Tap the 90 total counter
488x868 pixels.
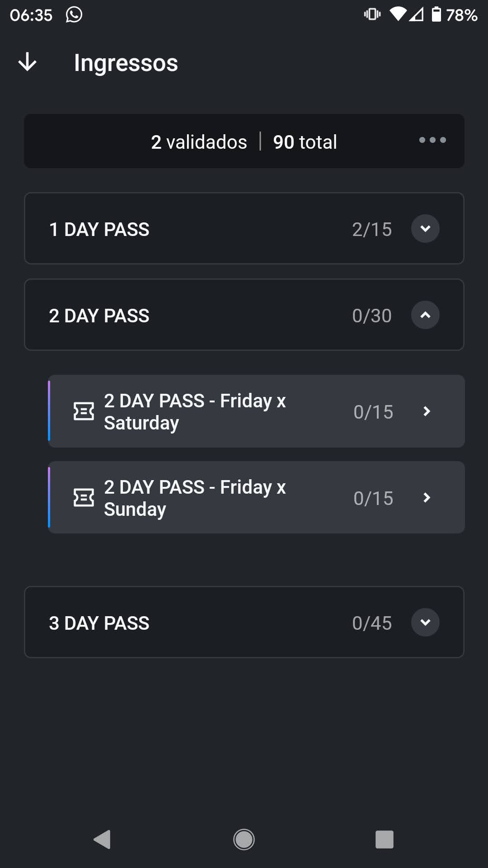(x=305, y=142)
